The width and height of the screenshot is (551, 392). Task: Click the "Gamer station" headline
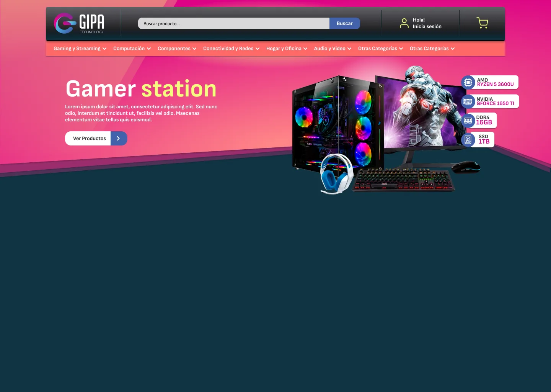point(141,89)
